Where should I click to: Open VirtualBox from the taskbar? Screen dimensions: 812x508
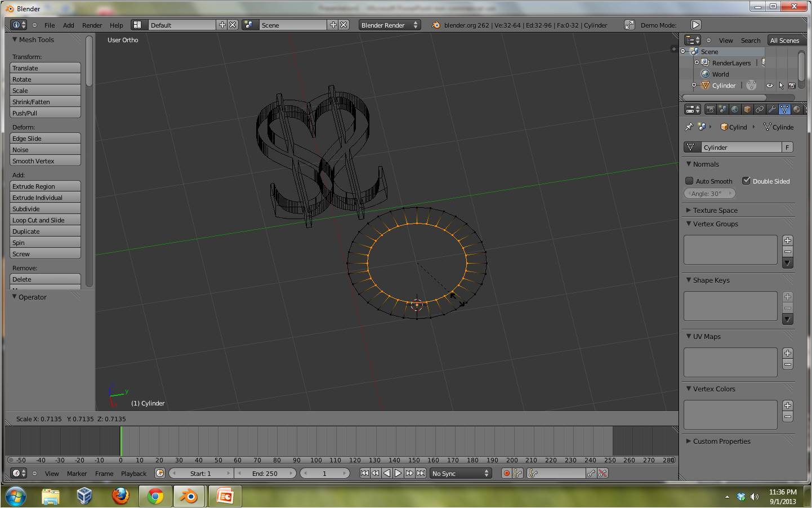pyautogui.click(x=84, y=496)
